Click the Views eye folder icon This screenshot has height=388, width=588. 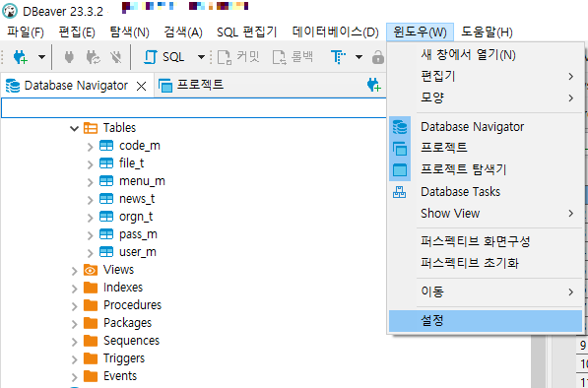pyautogui.click(x=91, y=270)
